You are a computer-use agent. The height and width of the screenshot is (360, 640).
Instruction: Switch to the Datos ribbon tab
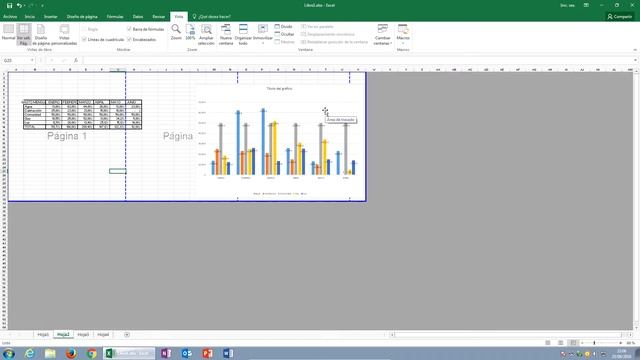tap(138, 17)
